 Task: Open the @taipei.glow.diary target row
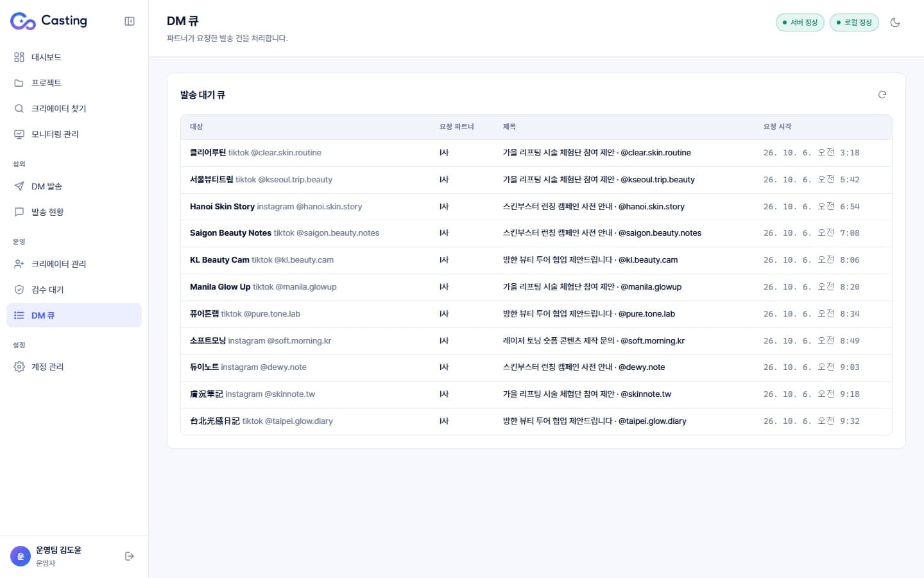[536, 421]
